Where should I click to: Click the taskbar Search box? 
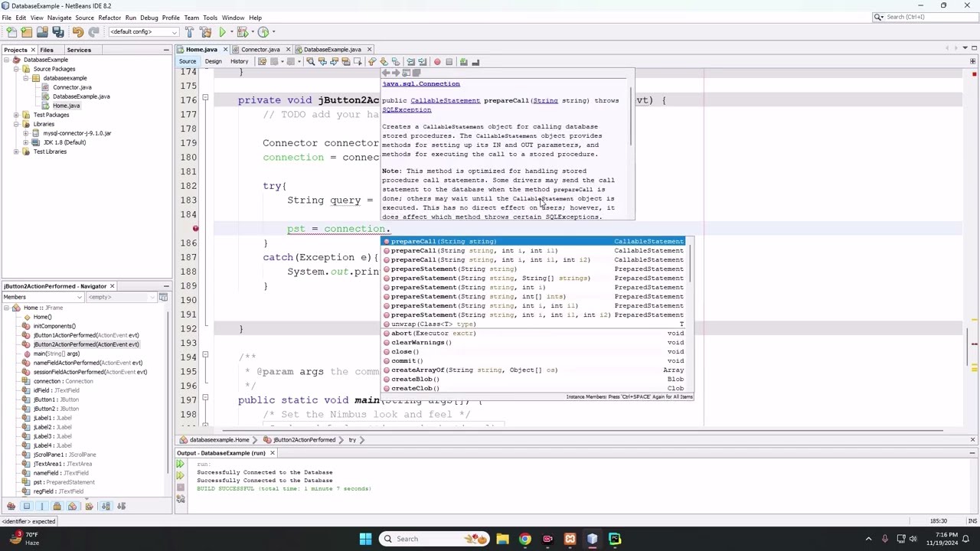(x=435, y=539)
